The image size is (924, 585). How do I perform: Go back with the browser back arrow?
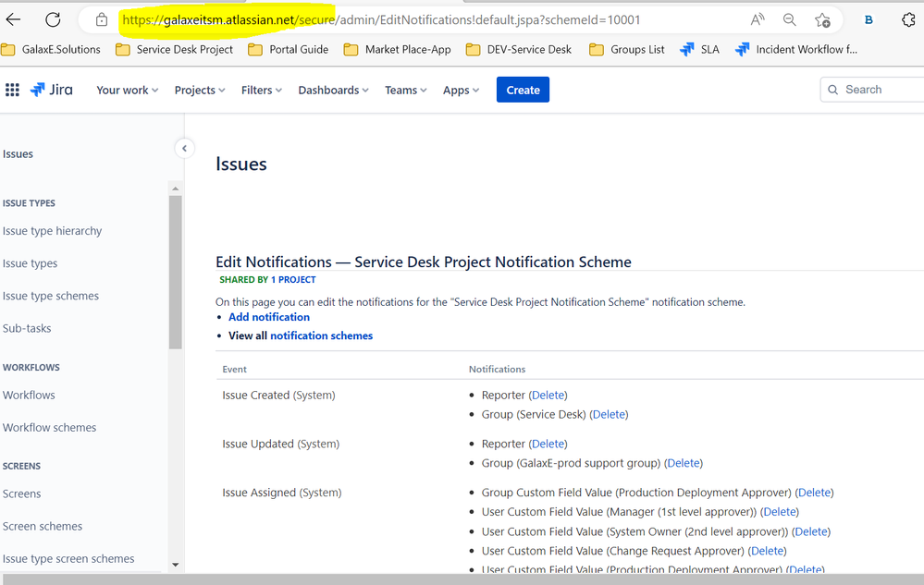pyautogui.click(x=13, y=19)
